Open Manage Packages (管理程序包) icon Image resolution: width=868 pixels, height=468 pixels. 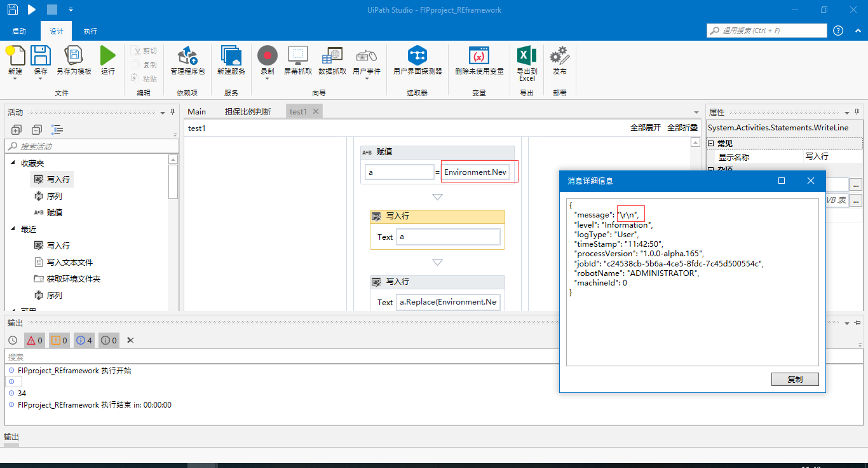click(187, 55)
